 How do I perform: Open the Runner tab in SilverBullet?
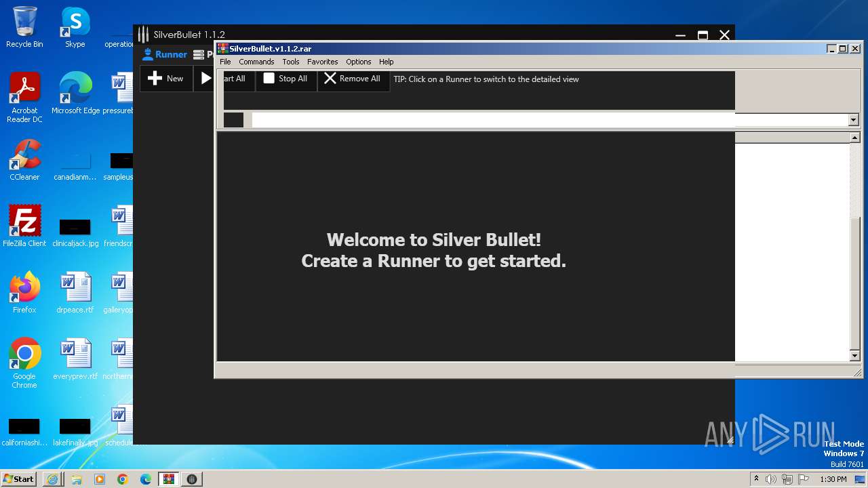click(x=165, y=54)
